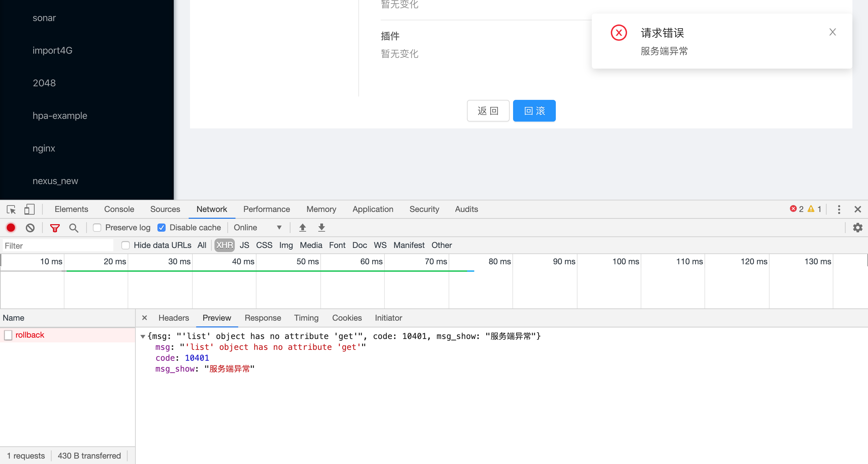868x464 pixels.
Task: Open request Timing tab
Action: [x=306, y=318]
